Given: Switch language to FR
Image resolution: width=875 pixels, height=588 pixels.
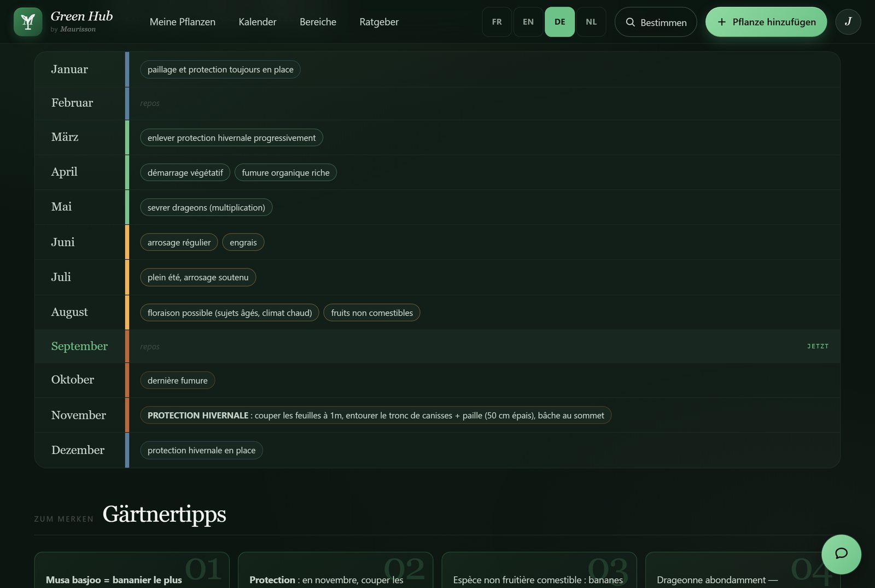Looking at the screenshot, I should tap(497, 22).
